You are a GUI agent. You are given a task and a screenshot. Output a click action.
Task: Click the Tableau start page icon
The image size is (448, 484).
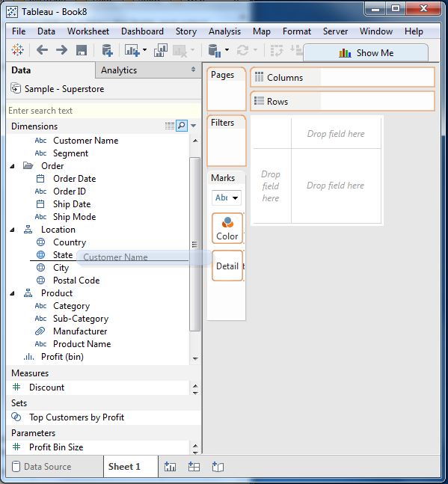point(18,49)
